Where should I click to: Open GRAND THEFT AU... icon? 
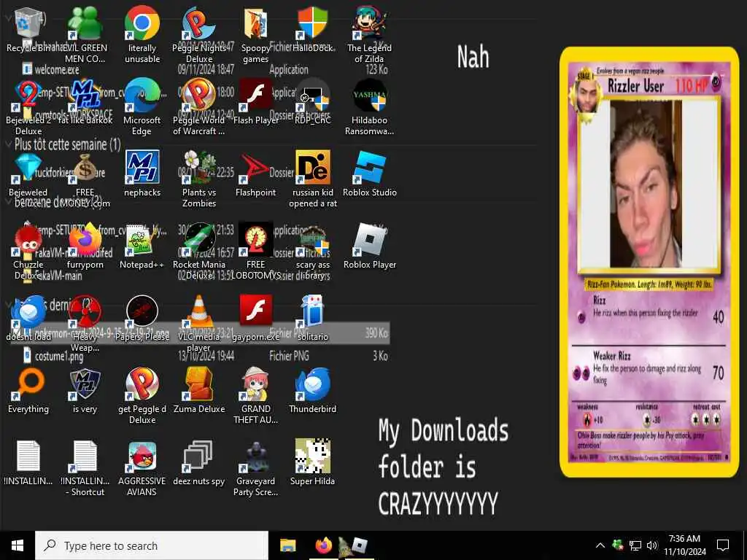(256, 385)
